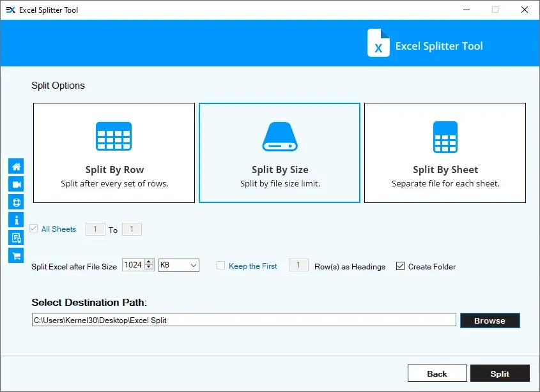The height and width of the screenshot is (392, 540).
Task: Decrease file size with the down arrow
Action: pyautogui.click(x=149, y=268)
